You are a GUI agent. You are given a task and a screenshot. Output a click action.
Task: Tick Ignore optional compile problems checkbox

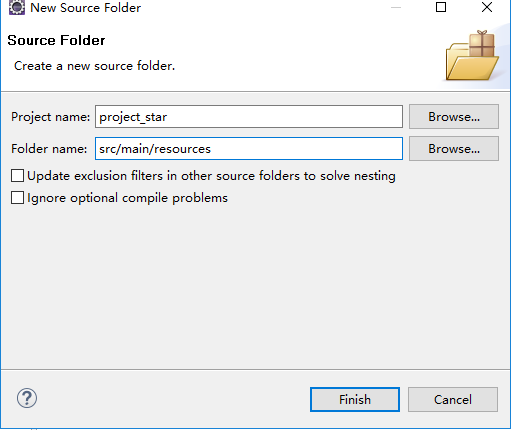point(17,198)
